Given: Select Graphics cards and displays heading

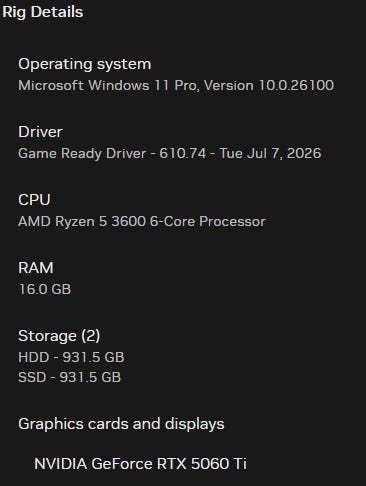Looking at the screenshot, I should click(121, 424).
